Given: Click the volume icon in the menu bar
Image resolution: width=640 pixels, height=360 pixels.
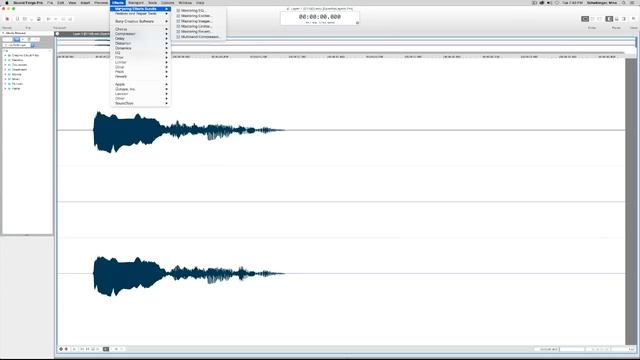Looking at the screenshot, I should [x=549, y=3].
